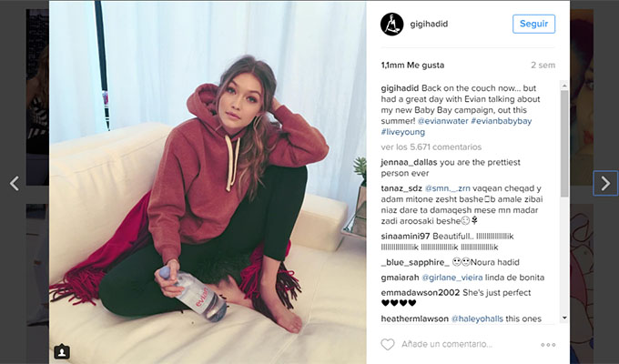Open the gigihadid username in header

pyautogui.click(x=429, y=24)
